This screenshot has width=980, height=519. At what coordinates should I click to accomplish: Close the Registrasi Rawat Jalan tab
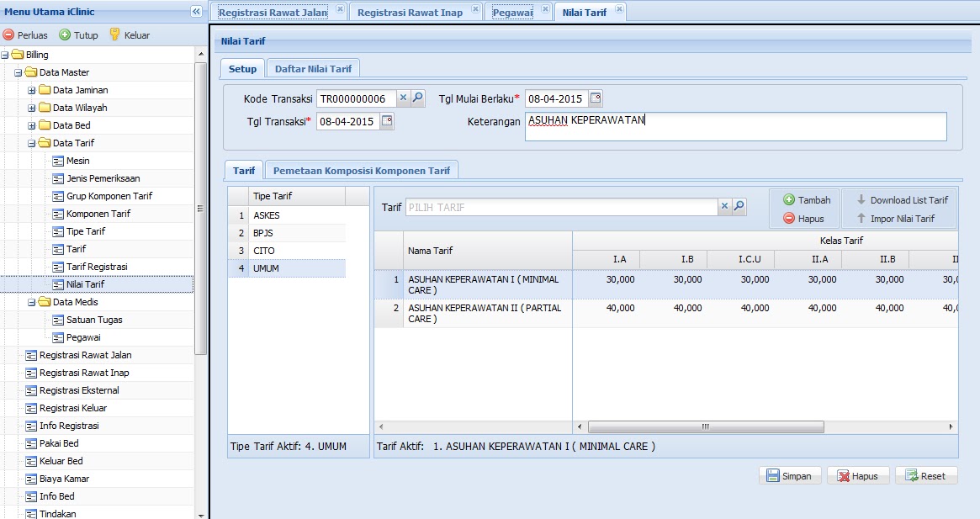point(340,8)
